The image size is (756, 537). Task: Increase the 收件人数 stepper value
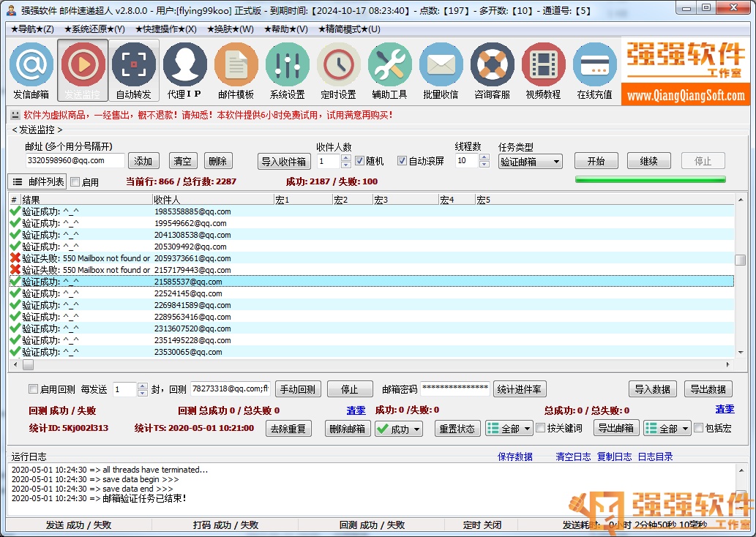click(x=345, y=157)
